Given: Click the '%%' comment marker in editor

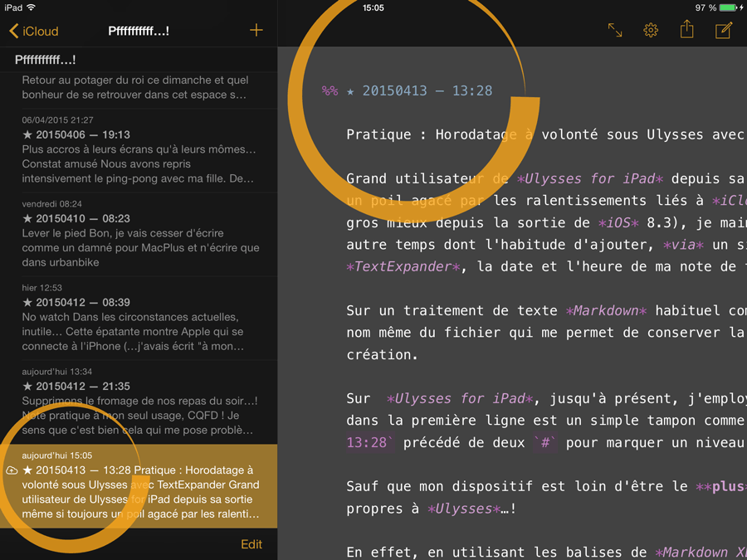Looking at the screenshot, I should 330,90.
